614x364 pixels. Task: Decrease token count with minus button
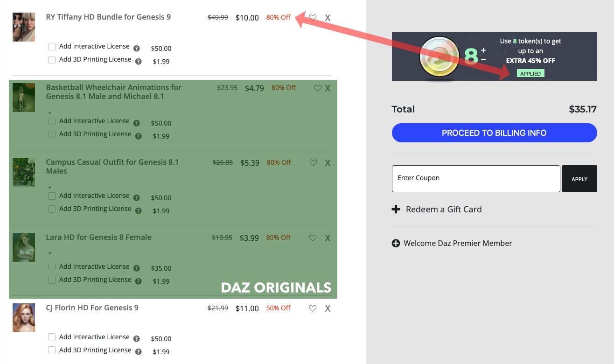(x=483, y=60)
